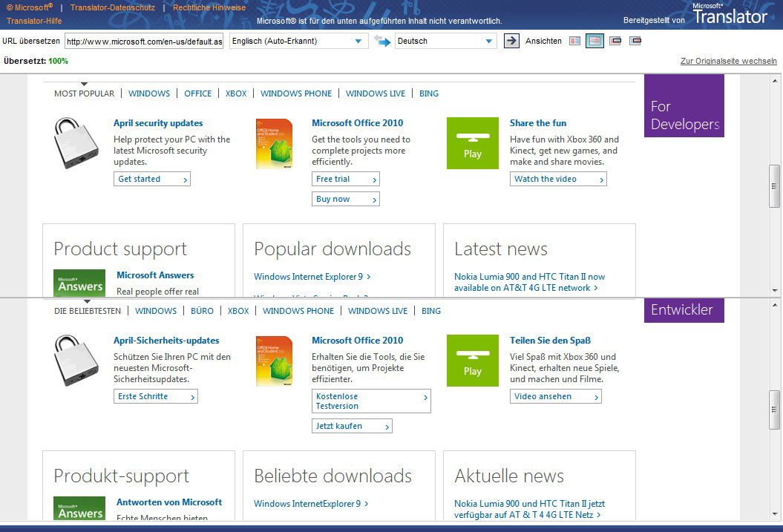Click the Video ansehen button
The width and height of the screenshot is (783, 532).
click(556, 396)
